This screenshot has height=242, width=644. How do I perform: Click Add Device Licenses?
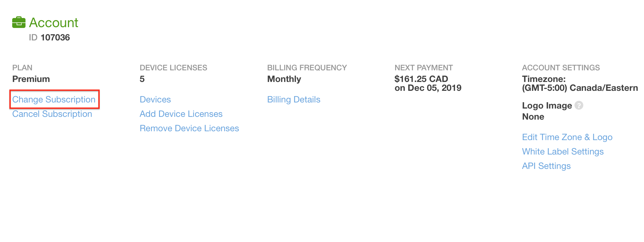(x=181, y=114)
